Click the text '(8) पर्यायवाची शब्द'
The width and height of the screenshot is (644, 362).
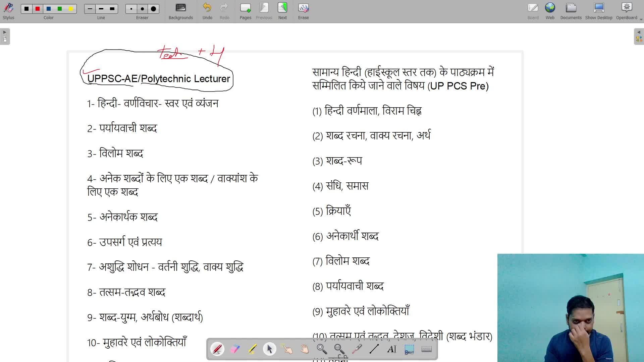[348, 286]
